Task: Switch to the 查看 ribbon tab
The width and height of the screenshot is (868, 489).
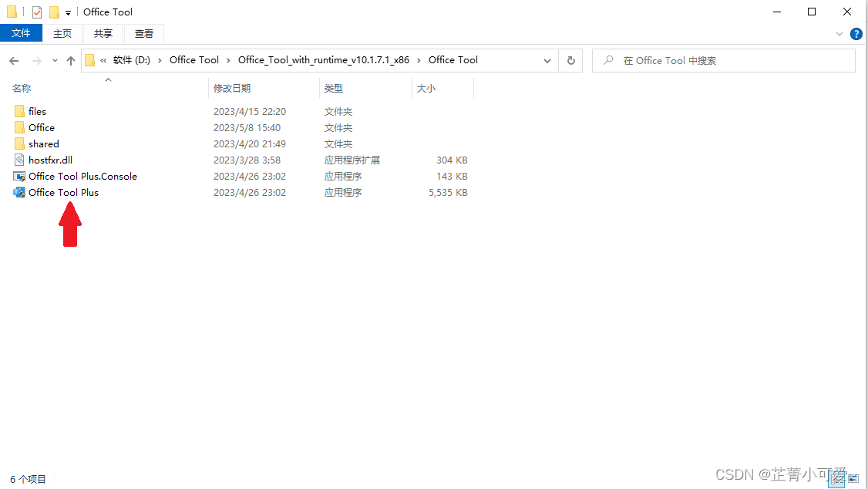Action: click(144, 34)
